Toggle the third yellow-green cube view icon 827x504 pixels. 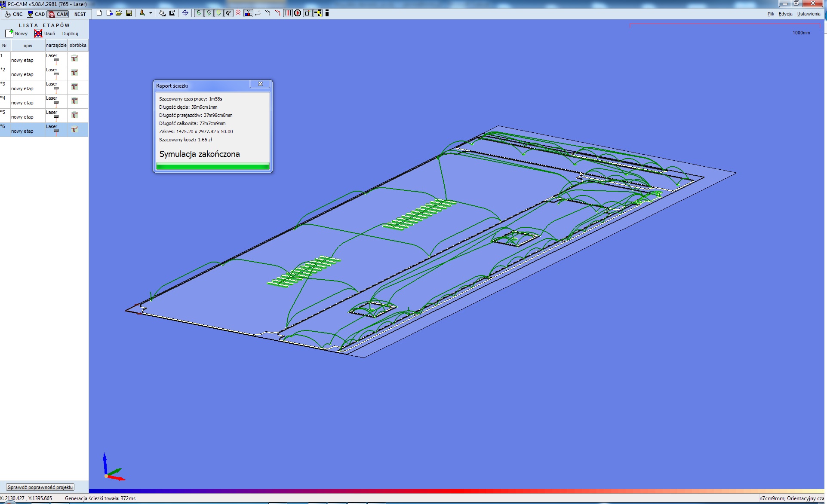click(x=218, y=13)
